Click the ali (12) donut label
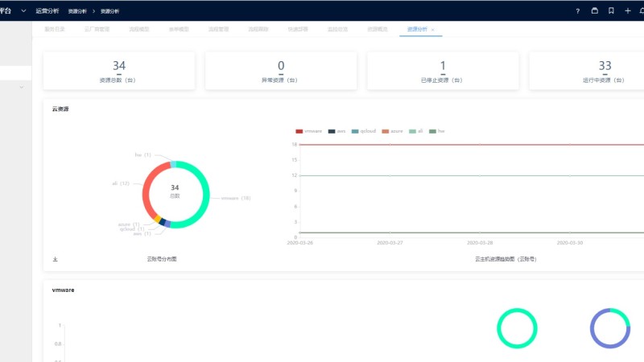Image resolution: width=644 pixels, height=362 pixels. tap(121, 183)
